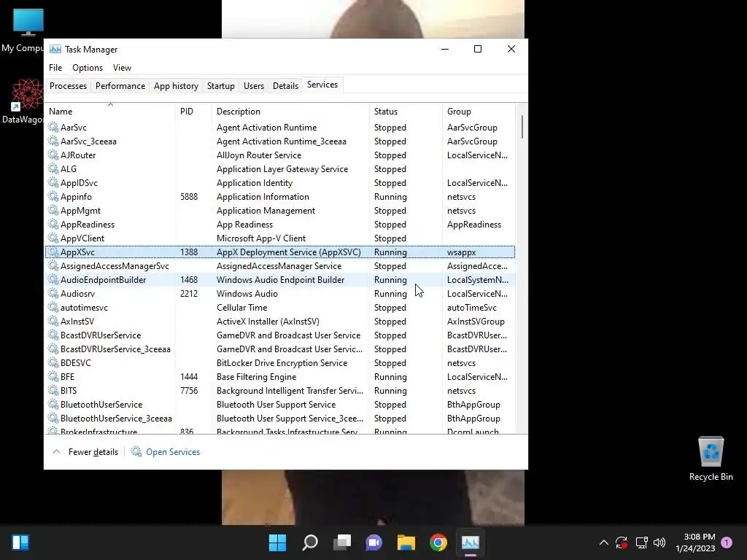Click the Appinfo service gear icon
The image size is (747, 560).
pos(53,196)
